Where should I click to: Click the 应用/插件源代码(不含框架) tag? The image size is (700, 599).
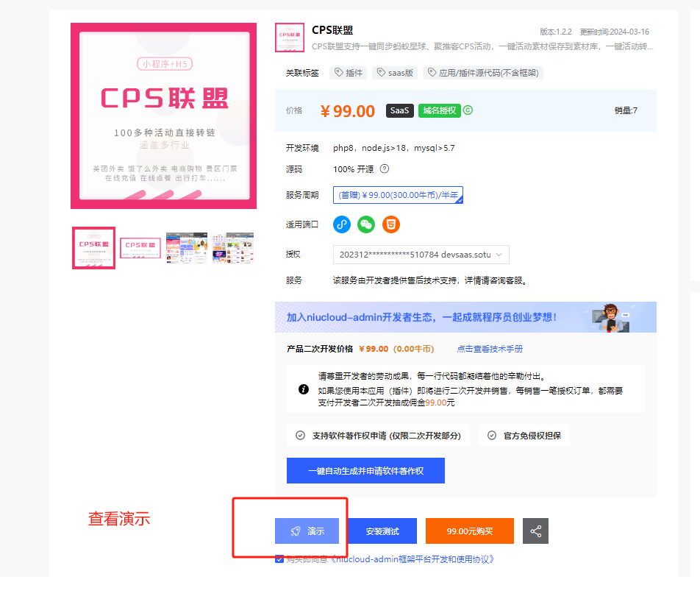coord(482,73)
